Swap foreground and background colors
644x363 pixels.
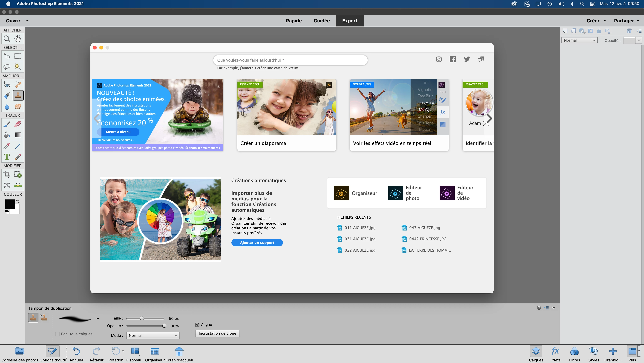pos(18,201)
